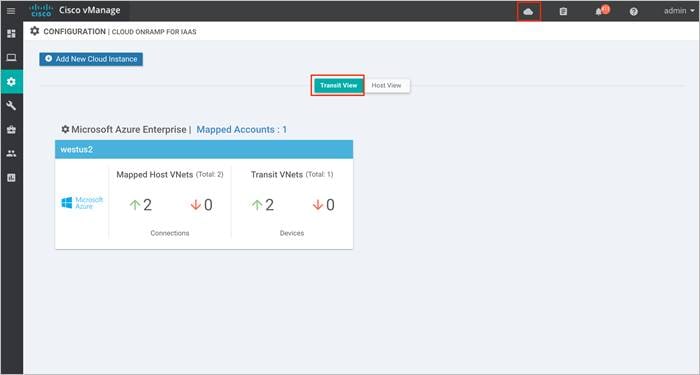Click (Total: 1) beside Transit VNets
The width and height of the screenshot is (700, 375).
tap(320, 175)
